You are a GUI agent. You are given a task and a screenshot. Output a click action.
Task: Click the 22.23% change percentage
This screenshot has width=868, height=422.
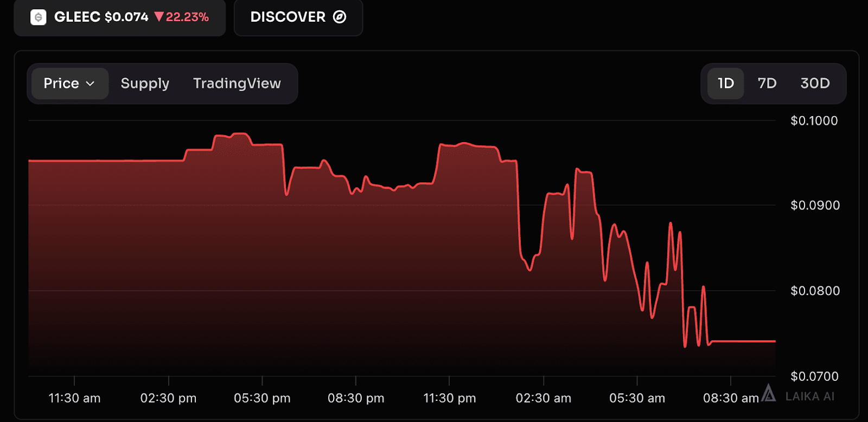(x=187, y=17)
